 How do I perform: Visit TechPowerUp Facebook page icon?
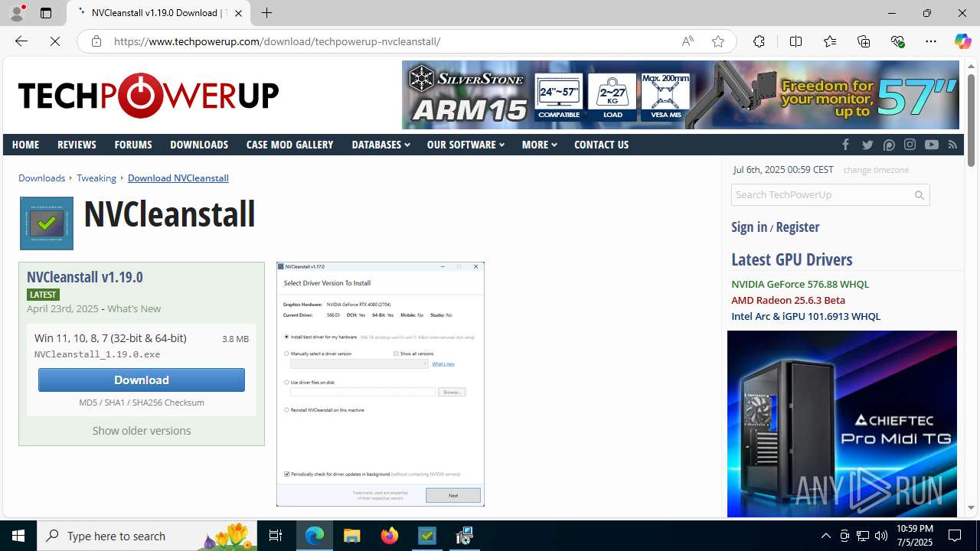845,145
